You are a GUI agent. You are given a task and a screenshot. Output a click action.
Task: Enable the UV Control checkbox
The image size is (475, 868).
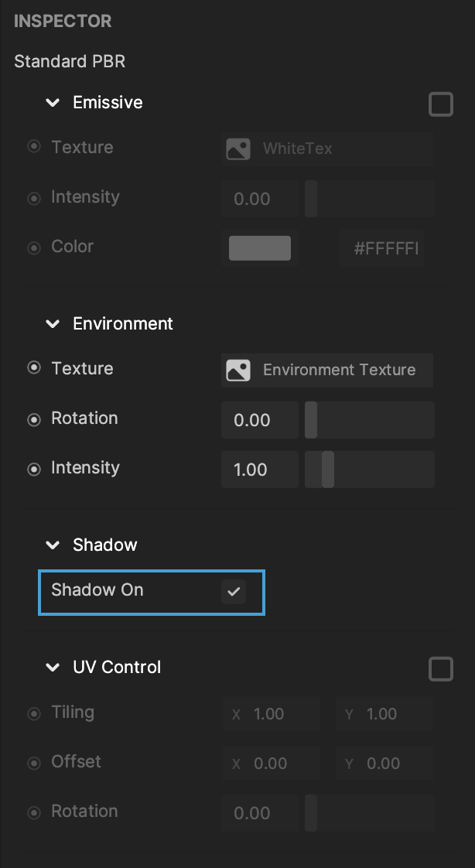(x=441, y=669)
